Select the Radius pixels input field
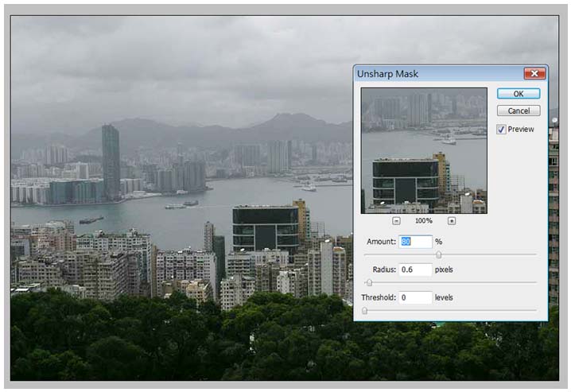 tap(417, 270)
